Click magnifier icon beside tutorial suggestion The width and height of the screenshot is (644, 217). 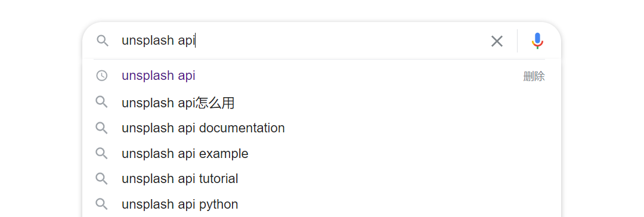101,179
